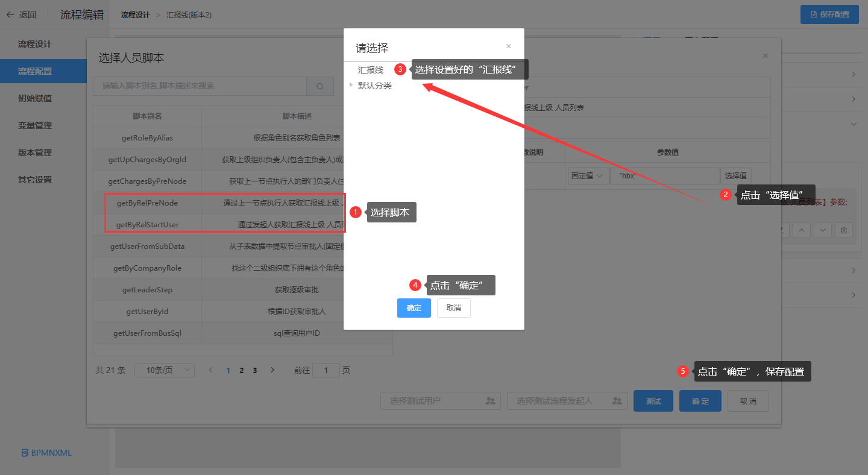The height and width of the screenshot is (475, 868).
Task: Click the move-down arrow button in right panel
Action: tap(823, 230)
